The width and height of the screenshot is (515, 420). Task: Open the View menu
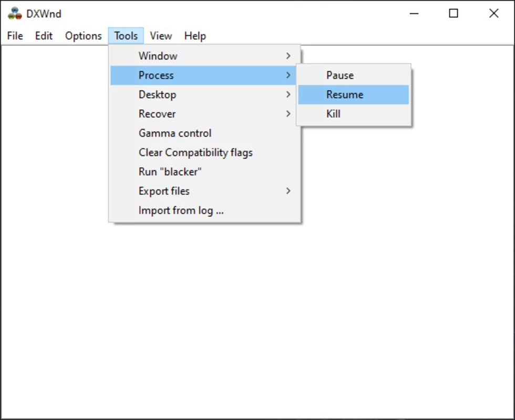[x=161, y=36]
